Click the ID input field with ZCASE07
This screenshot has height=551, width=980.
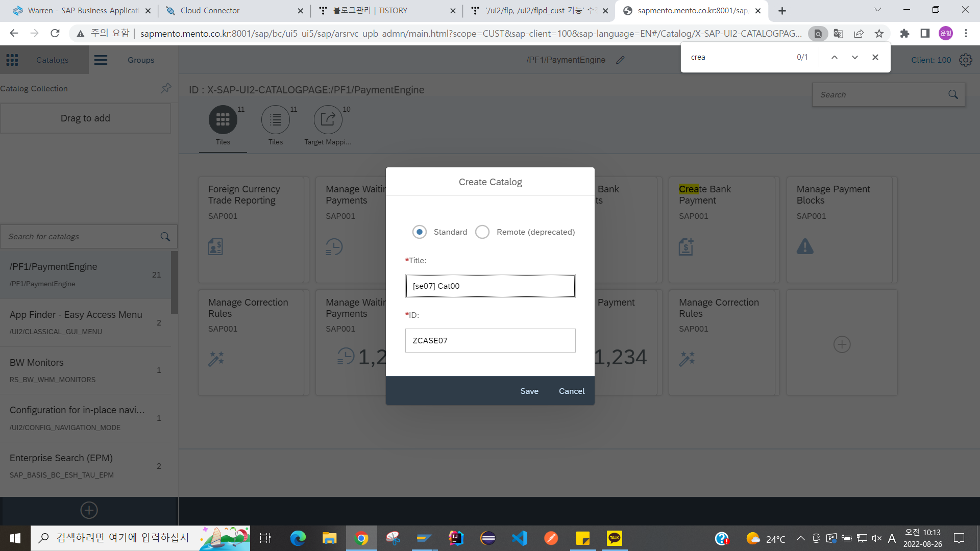pyautogui.click(x=490, y=340)
